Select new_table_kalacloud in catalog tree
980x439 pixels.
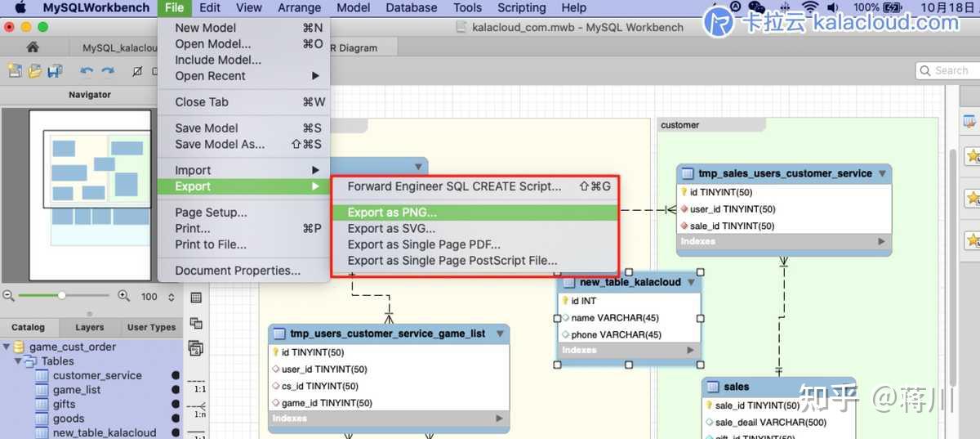104,432
